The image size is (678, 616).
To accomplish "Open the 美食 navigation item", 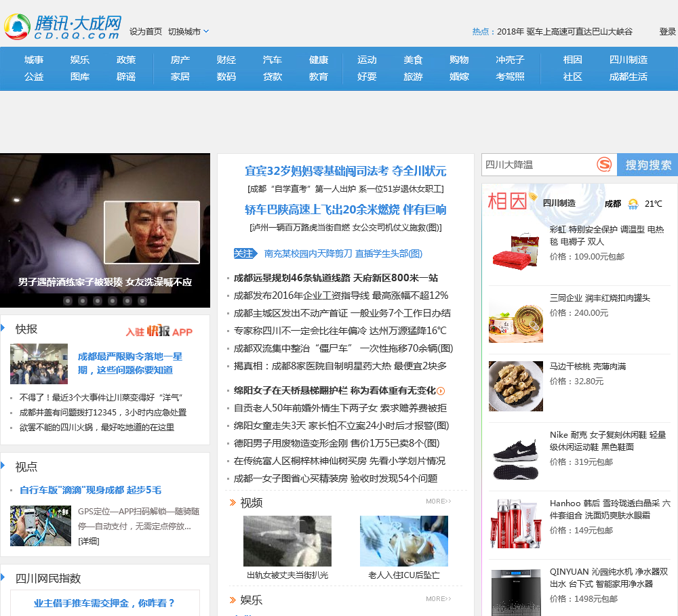I will (x=413, y=60).
